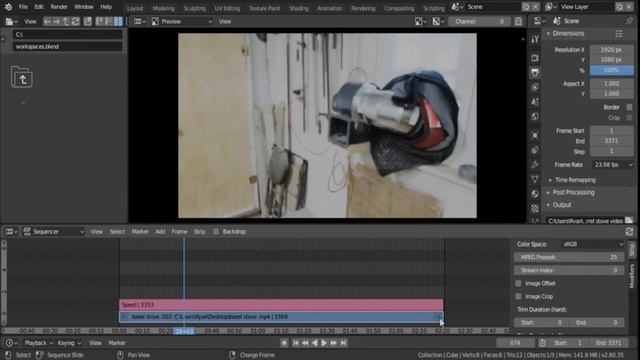Click the MPEG Preseek slider
The image size is (640, 360).
[x=569, y=257]
